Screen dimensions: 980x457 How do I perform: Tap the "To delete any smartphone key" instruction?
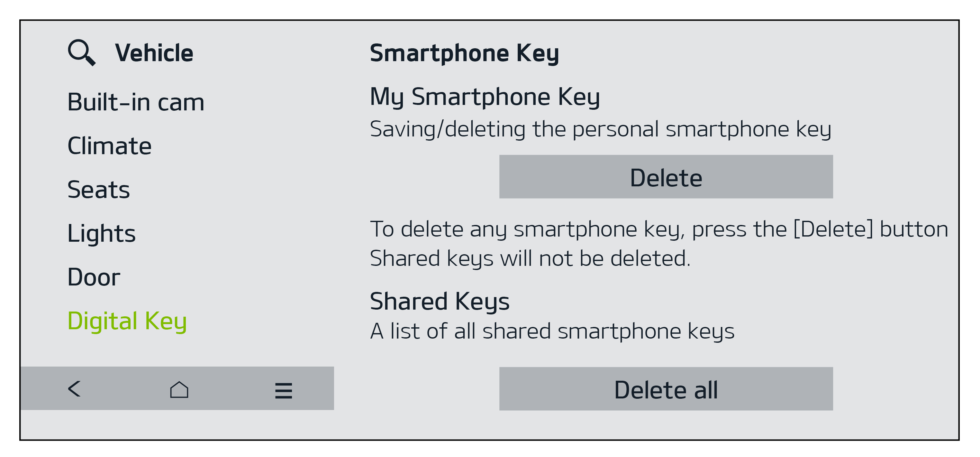(x=659, y=229)
